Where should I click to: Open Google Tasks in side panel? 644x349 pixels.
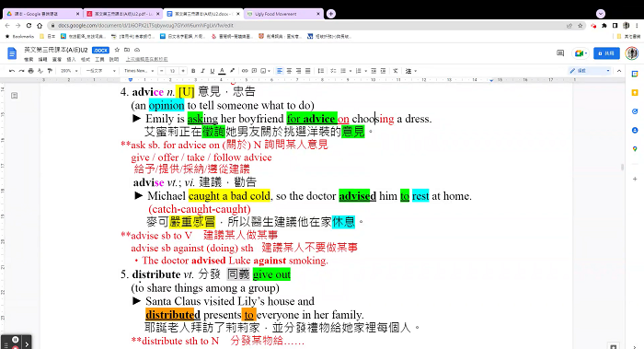[635, 111]
